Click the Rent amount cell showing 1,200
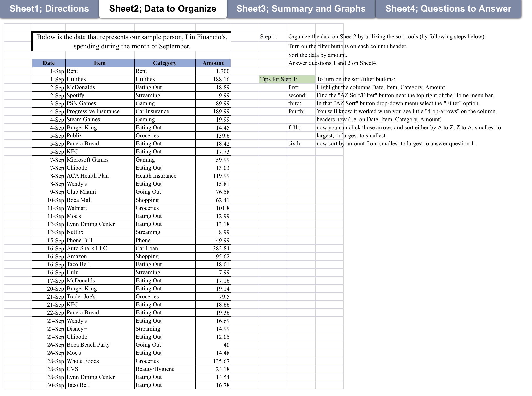This screenshot has height=396, width=532. pos(213,71)
